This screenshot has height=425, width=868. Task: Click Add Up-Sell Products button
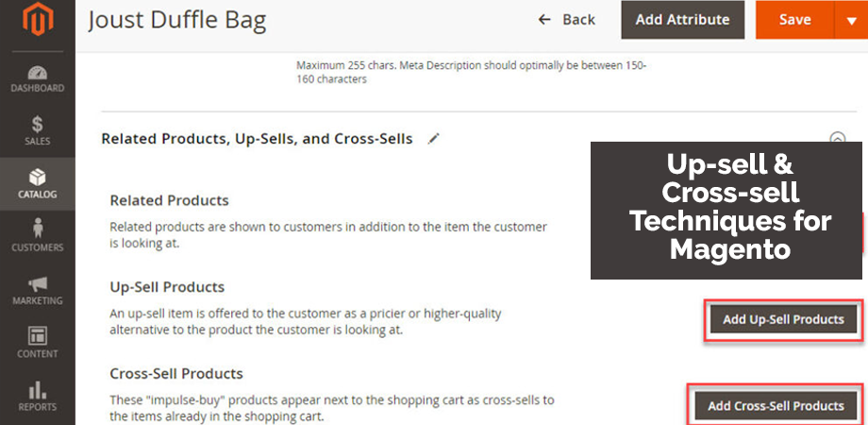tap(783, 320)
